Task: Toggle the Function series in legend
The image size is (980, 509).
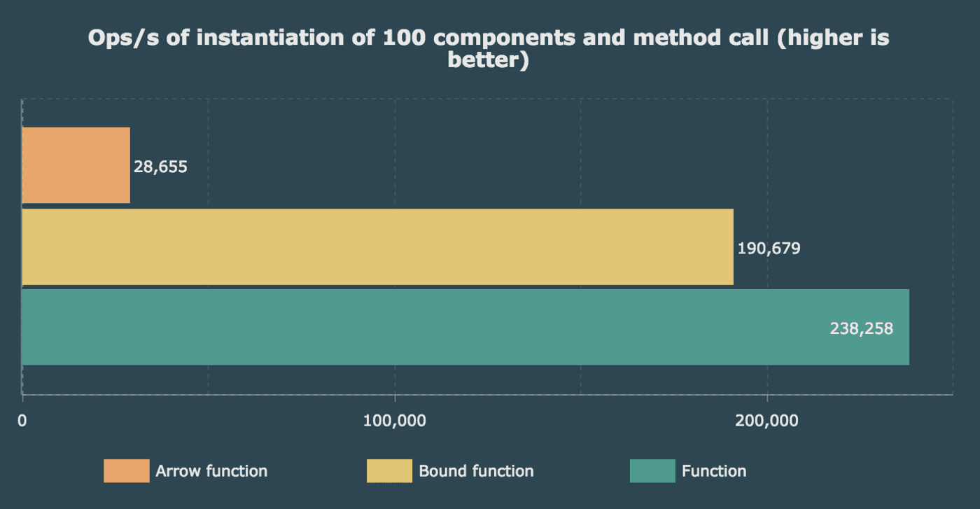Action: pyautogui.click(x=713, y=471)
